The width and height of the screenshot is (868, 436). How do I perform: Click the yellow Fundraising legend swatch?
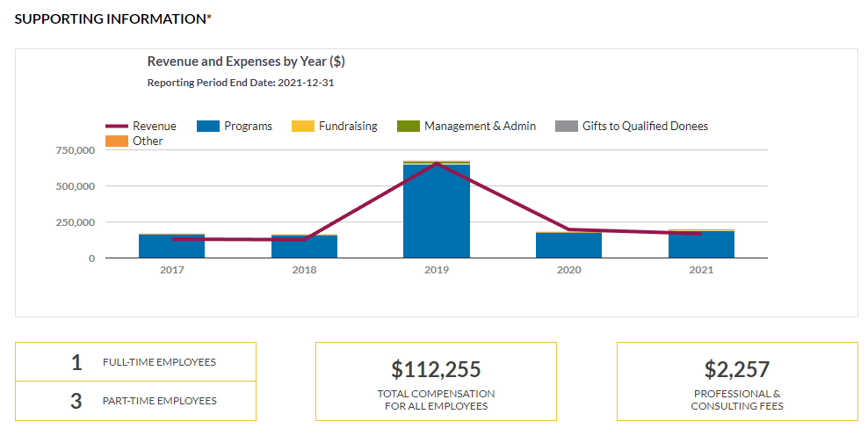[x=303, y=126]
